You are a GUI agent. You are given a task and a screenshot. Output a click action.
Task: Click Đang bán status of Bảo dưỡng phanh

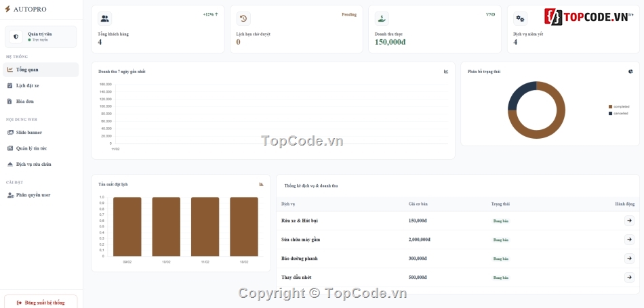coord(501,259)
